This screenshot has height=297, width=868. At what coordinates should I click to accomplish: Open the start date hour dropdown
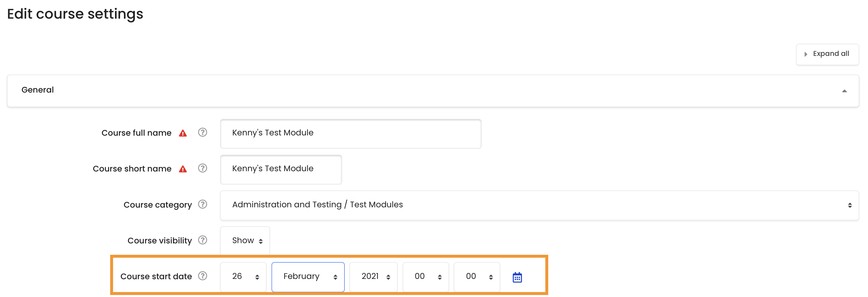pyautogui.click(x=425, y=276)
